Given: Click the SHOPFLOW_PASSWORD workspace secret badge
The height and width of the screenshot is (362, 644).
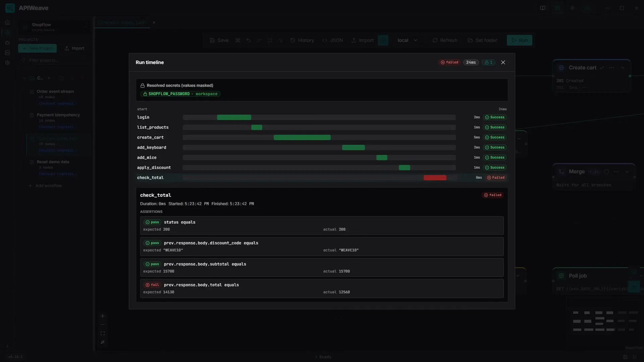Looking at the screenshot, I should pyautogui.click(x=180, y=94).
